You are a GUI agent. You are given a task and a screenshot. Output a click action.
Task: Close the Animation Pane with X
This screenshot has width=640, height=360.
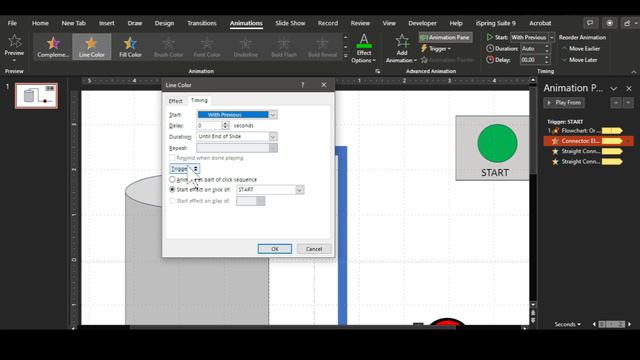pos(629,89)
